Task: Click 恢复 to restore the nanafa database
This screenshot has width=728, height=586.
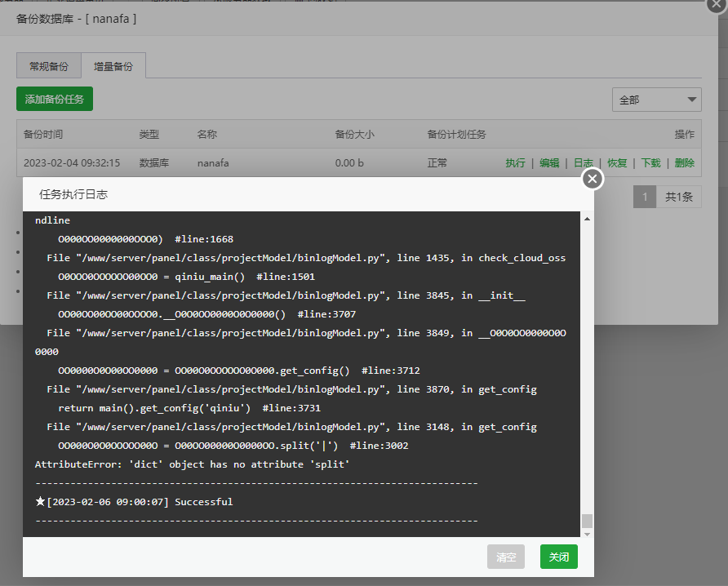Action: tap(617, 162)
